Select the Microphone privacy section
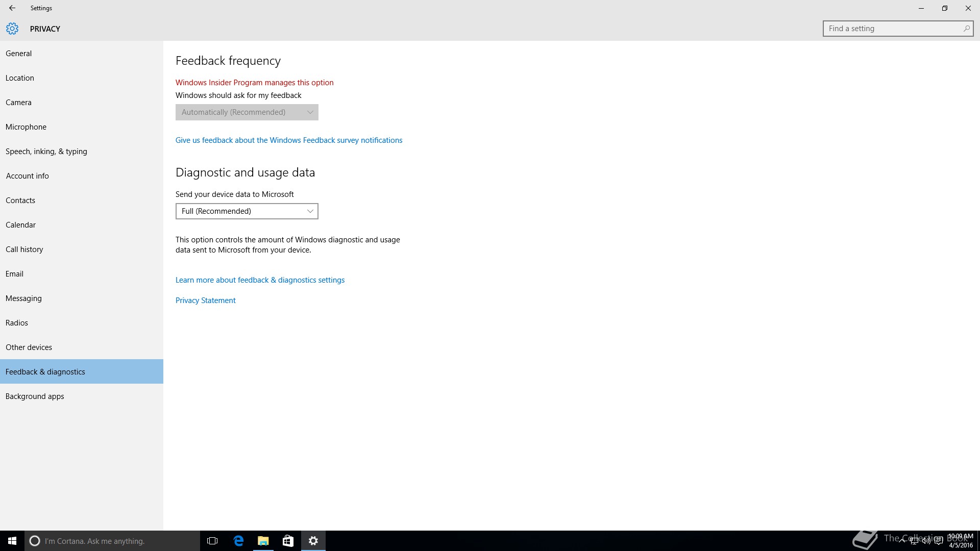This screenshot has width=980, height=551. [x=82, y=127]
